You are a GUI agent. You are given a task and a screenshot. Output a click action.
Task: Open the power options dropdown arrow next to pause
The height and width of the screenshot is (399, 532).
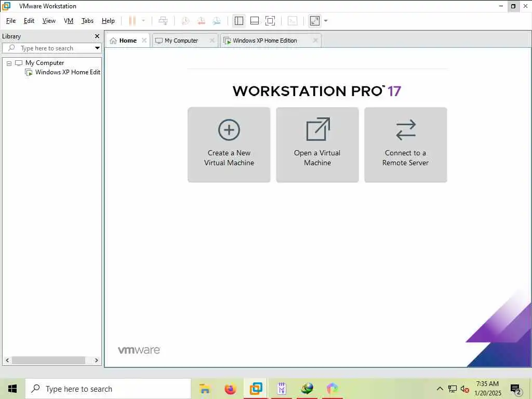point(143,21)
